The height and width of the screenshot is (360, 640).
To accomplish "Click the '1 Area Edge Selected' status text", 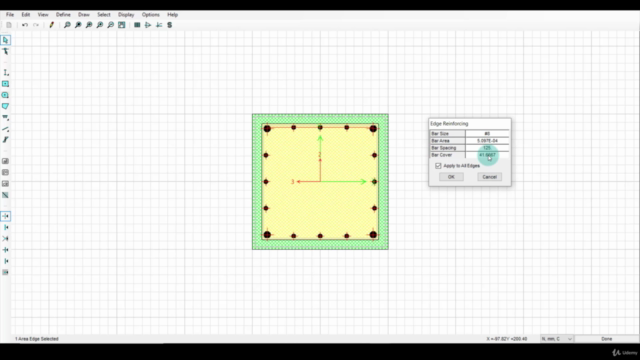I will [x=37, y=339].
